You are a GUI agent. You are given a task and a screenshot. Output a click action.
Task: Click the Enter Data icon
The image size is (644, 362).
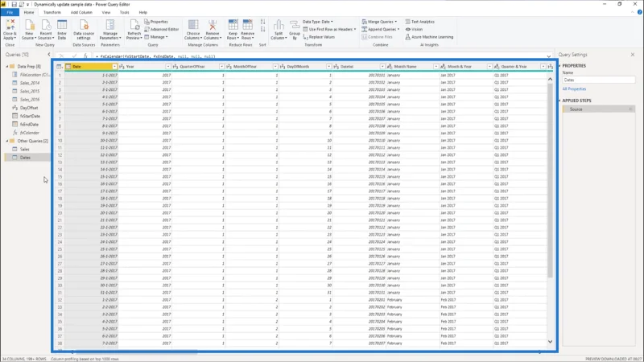click(x=62, y=26)
